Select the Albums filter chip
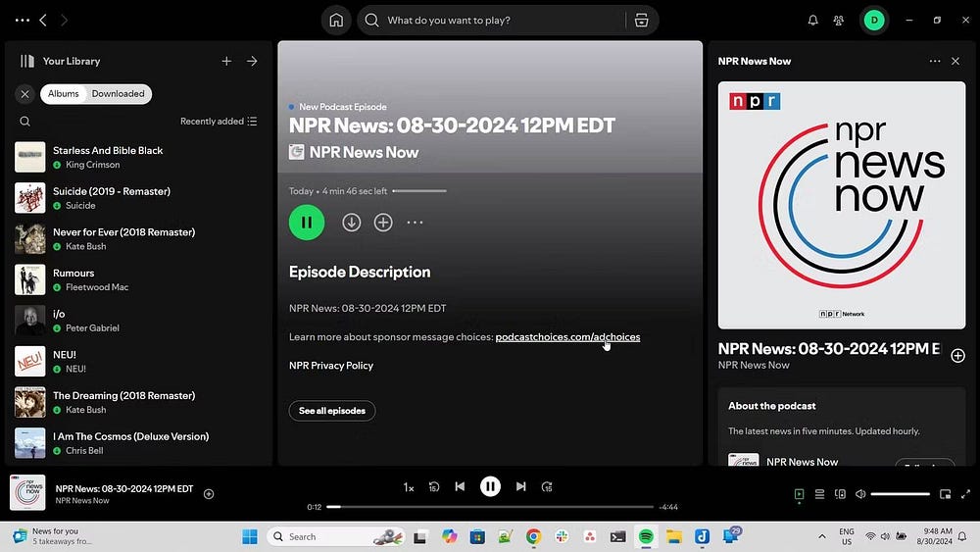 pyautogui.click(x=64, y=94)
